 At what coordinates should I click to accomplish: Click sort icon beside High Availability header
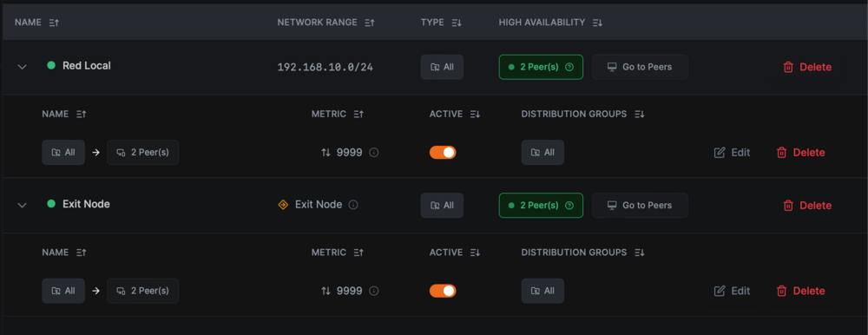pyautogui.click(x=597, y=23)
